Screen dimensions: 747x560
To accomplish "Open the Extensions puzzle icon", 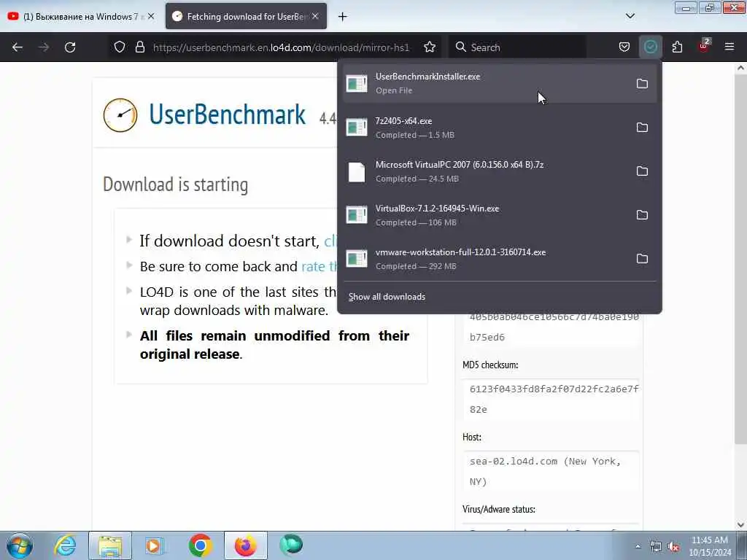I will coord(677,47).
